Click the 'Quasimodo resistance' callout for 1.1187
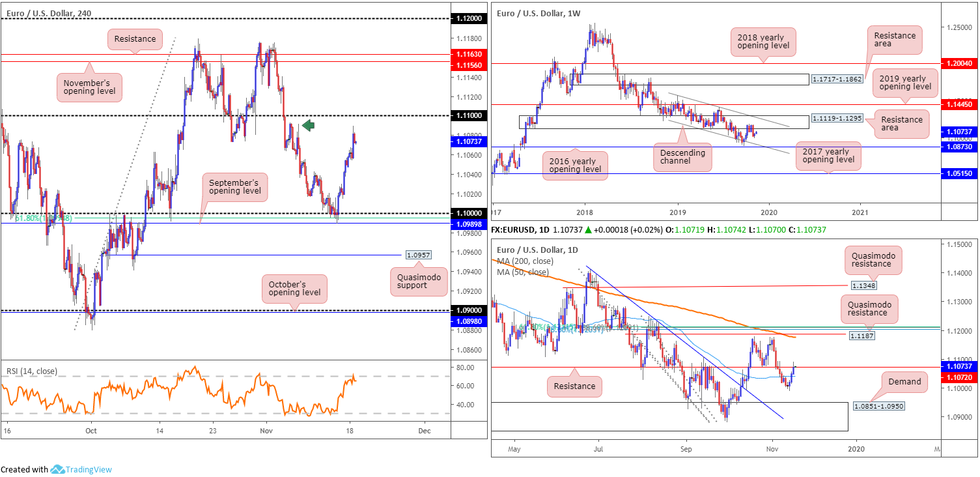Viewport: 980px width, 477px height. (868, 308)
